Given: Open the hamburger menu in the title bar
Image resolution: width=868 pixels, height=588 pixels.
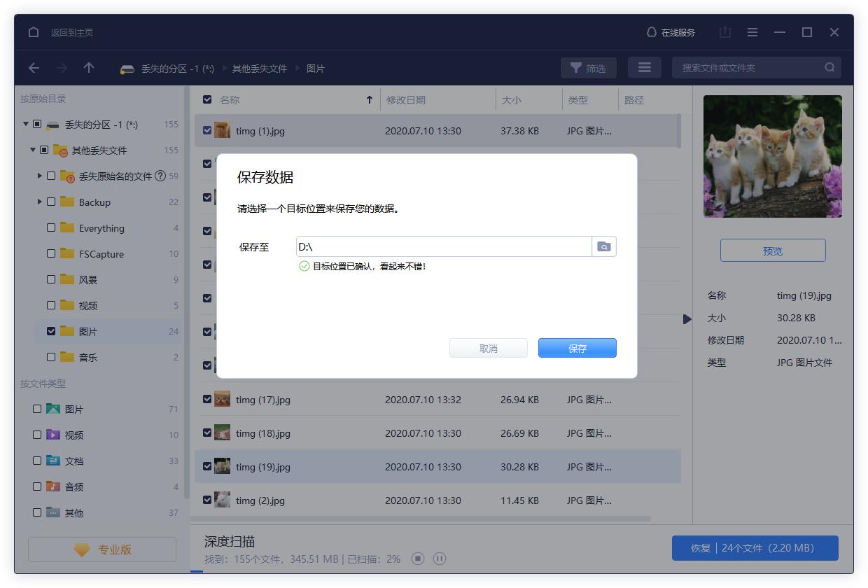Looking at the screenshot, I should (752, 32).
